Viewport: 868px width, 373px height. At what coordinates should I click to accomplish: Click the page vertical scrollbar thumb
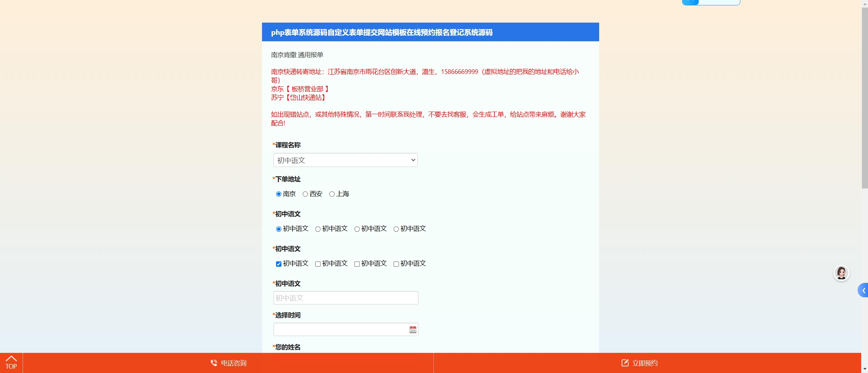tap(864, 97)
